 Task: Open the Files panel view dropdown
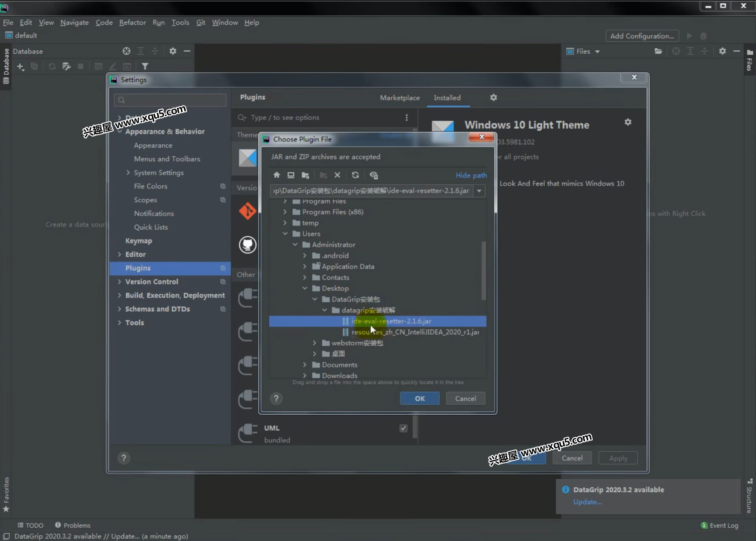[x=597, y=51]
